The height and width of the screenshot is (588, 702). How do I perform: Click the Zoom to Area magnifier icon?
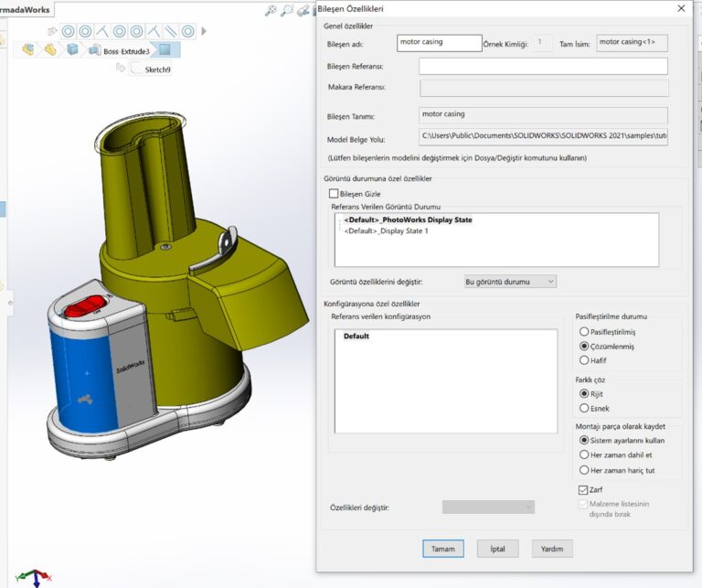(x=288, y=11)
